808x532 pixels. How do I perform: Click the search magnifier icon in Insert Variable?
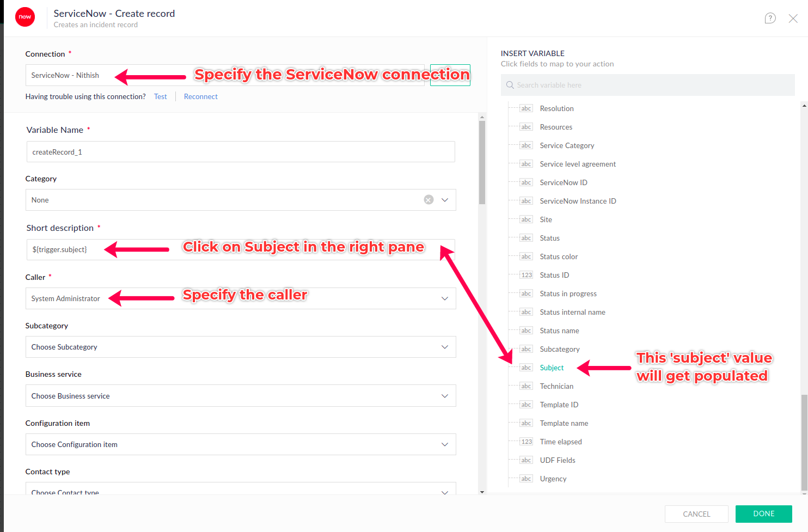pyautogui.click(x=510, y=85)
